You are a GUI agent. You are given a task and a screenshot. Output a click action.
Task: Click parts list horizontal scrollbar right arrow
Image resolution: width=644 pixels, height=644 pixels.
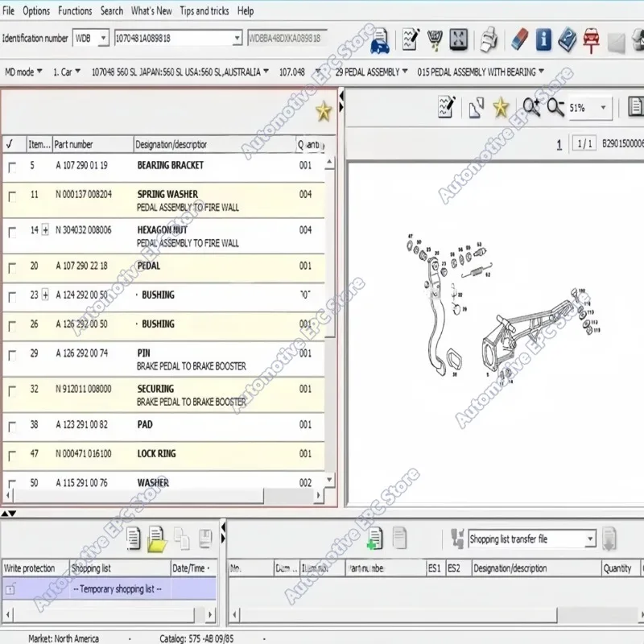click(x=318, y=495)
